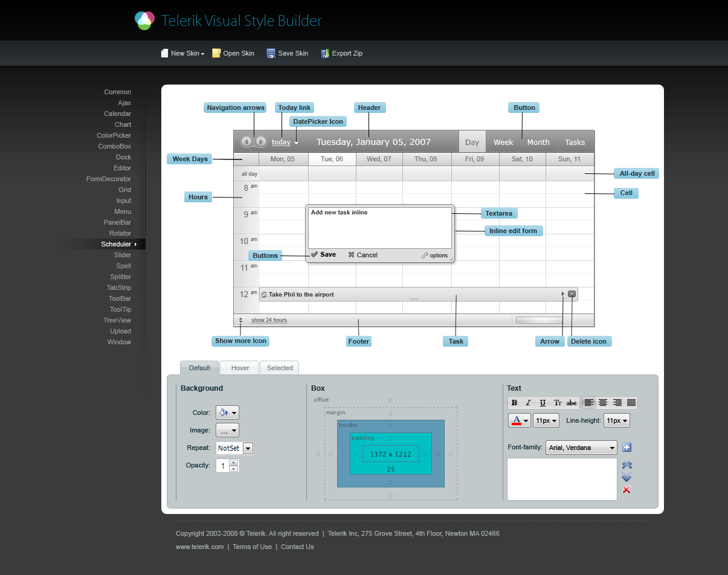Click the Opacity value field
728x575 pixels.
223,466
